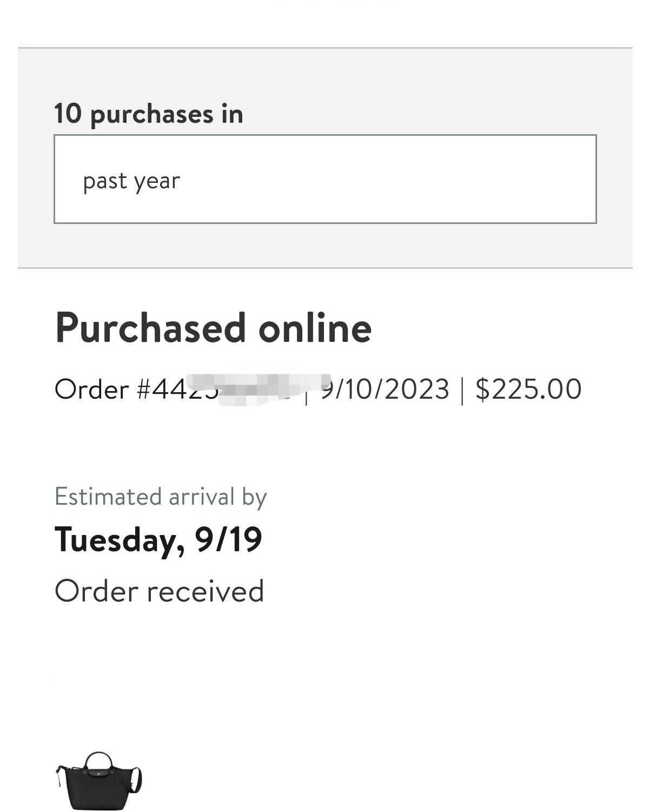Click the 10 purchases in label
The height and width of the screenshot is (812, 649).
(x=149, y=114)
